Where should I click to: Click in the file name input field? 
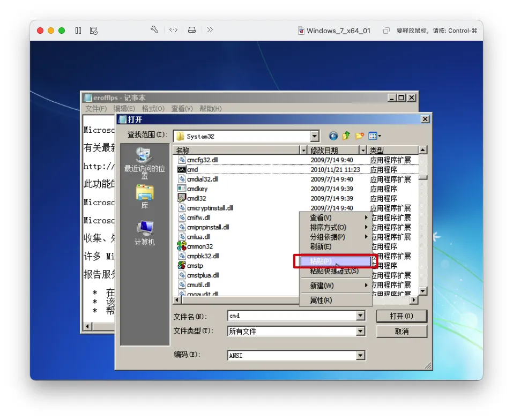point(292,316)
